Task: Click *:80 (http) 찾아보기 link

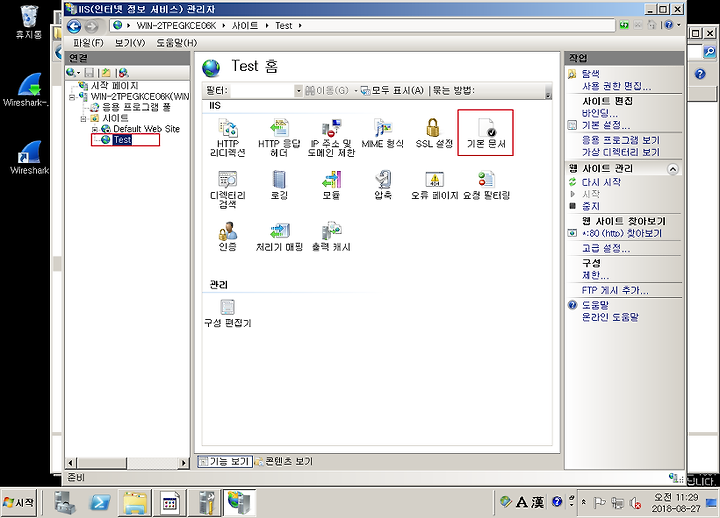Action: [x=622, y=233]
